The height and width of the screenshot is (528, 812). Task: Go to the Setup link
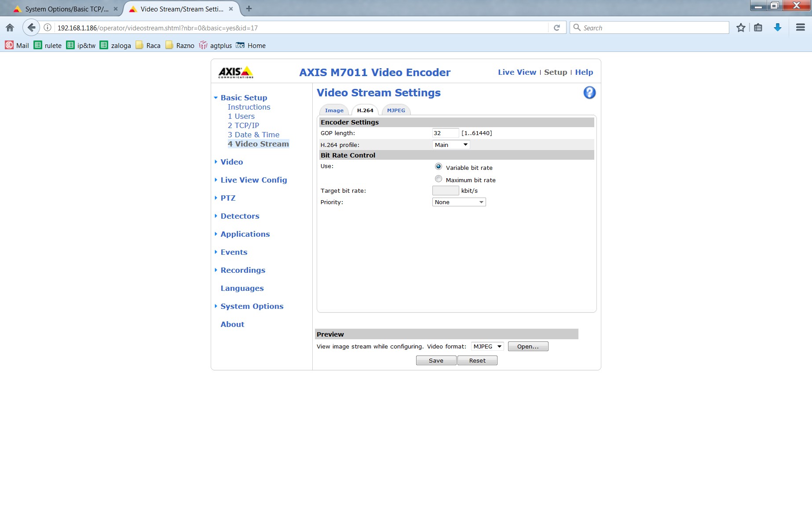(x=556, y=72)
